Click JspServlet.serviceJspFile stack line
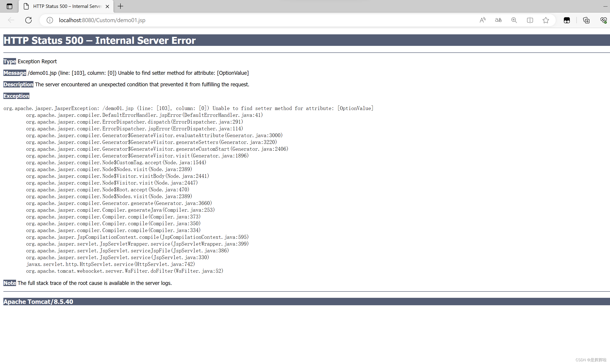610x364 pixels. 127,251
